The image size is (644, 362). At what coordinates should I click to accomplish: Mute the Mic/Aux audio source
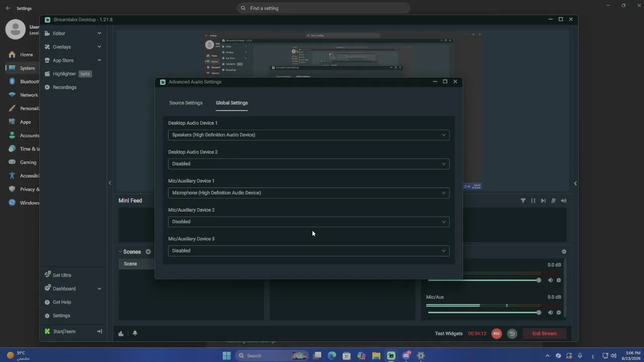pos(550,312)
